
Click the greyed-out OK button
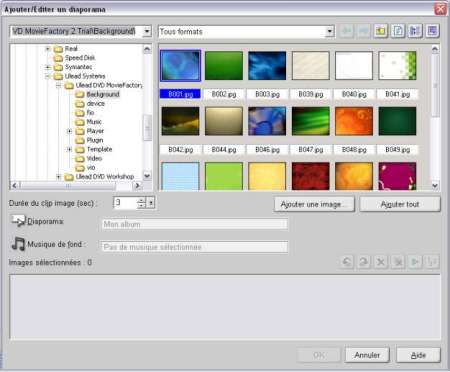318,355
